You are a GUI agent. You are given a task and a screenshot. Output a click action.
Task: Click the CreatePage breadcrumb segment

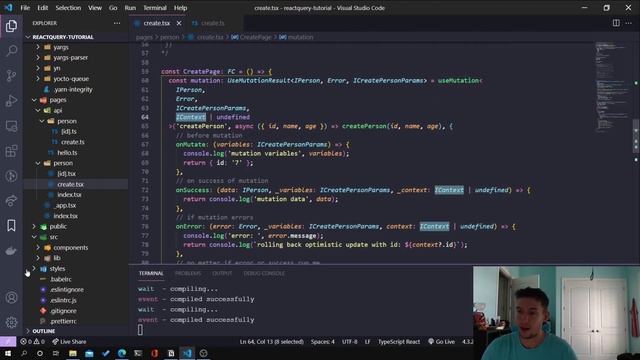coord(256,37)
